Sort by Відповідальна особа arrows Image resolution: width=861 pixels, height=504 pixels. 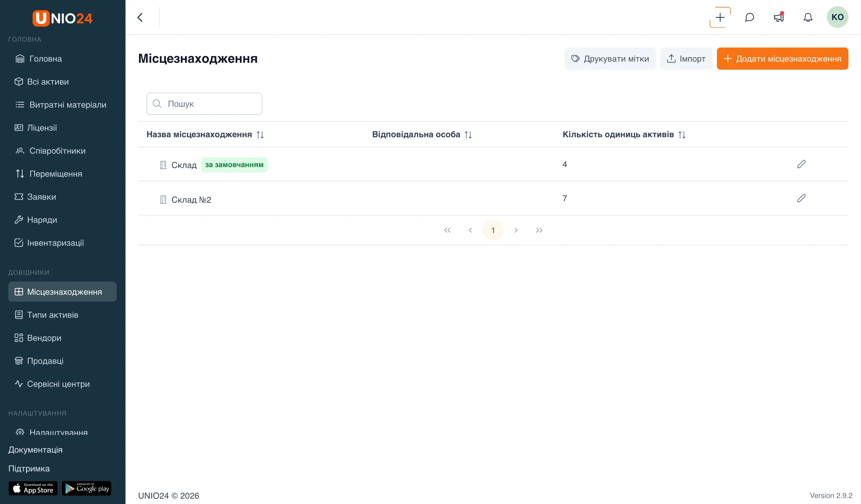(468, 135)
